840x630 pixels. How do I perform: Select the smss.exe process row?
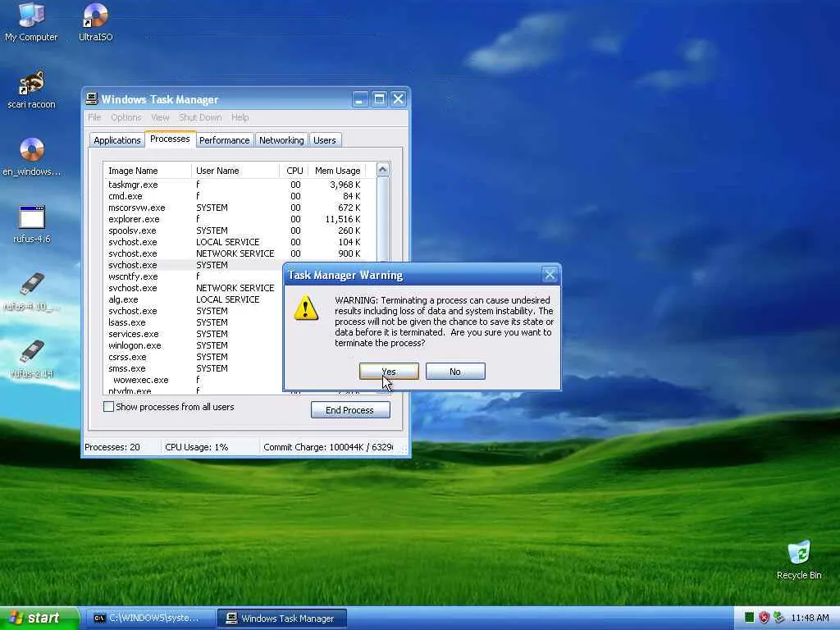[194, 368]
